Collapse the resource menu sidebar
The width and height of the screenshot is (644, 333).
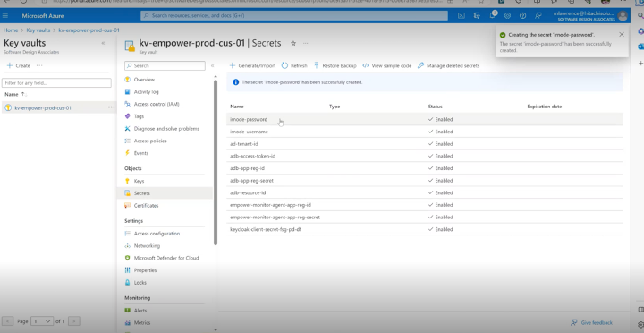(212, 65)
